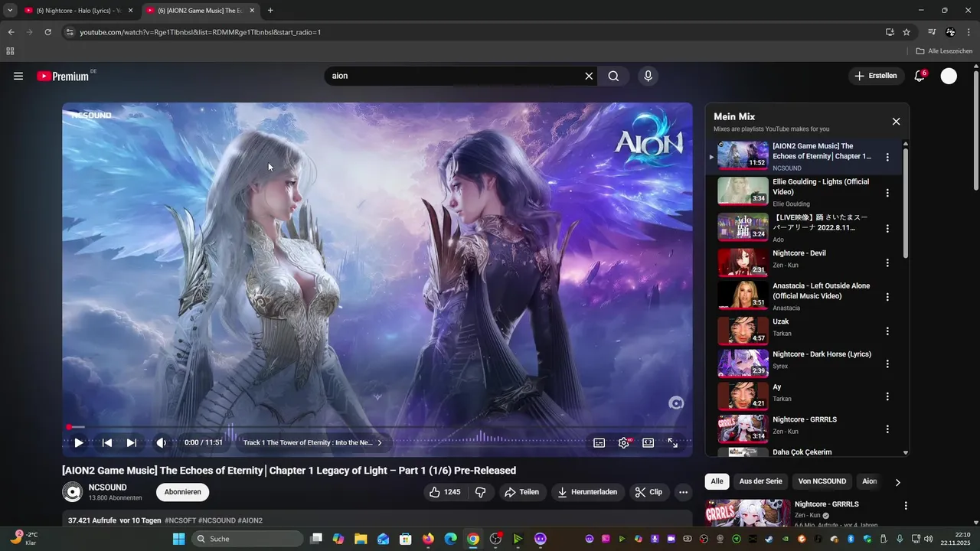Select the 'Aus der Serie' filter chip
The height and width of the screenshot is (551, 980).
[760, 481]
